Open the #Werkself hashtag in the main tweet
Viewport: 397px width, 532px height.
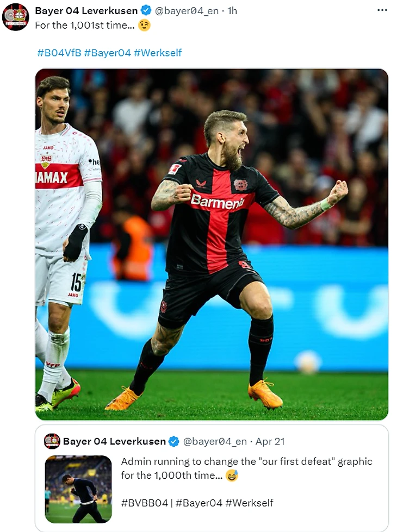[x=158, y=53]
